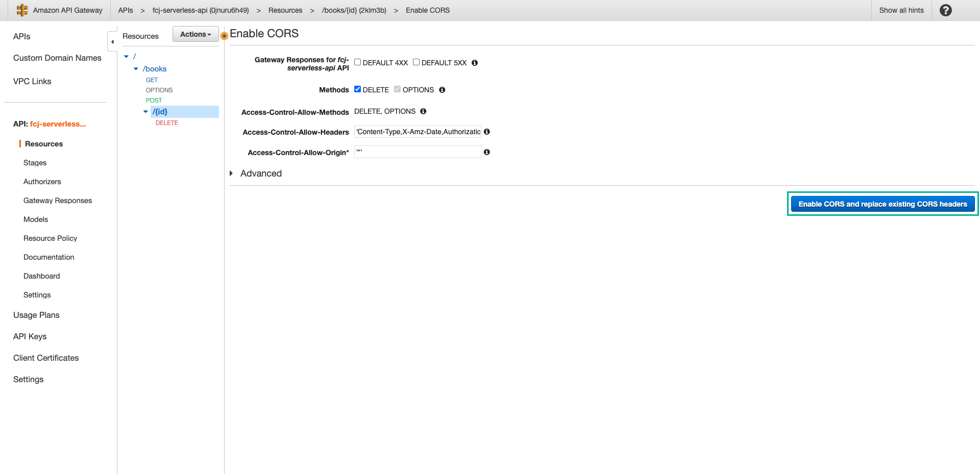Click info icon for Access-Control-Allow-Headers field
This screenshot has height=474, width=980.
point(487,132)
